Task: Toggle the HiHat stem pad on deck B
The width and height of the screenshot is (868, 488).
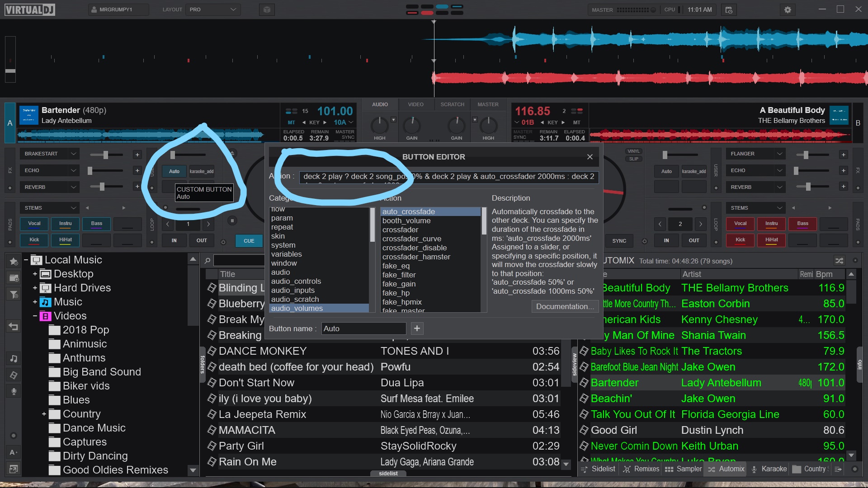Action: [772, 240]
